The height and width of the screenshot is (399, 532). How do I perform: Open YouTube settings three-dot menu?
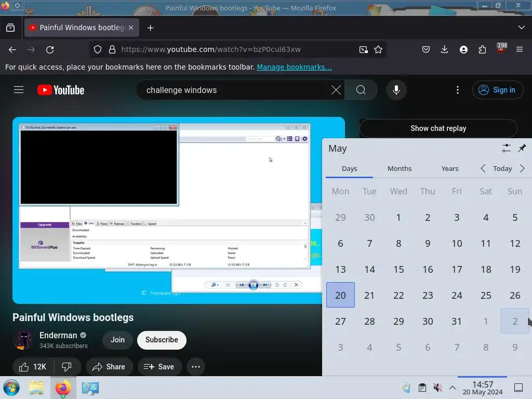(x=458, y=90)
